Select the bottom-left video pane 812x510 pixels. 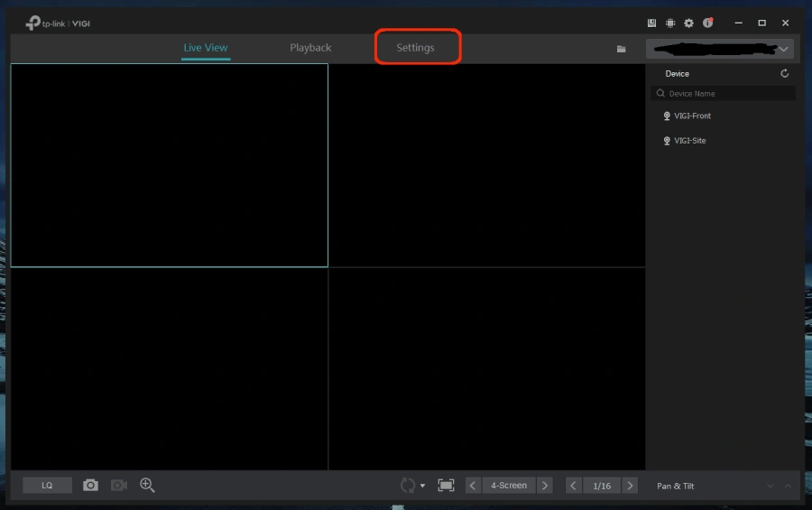pyautogui.click(x=170, y=369)
